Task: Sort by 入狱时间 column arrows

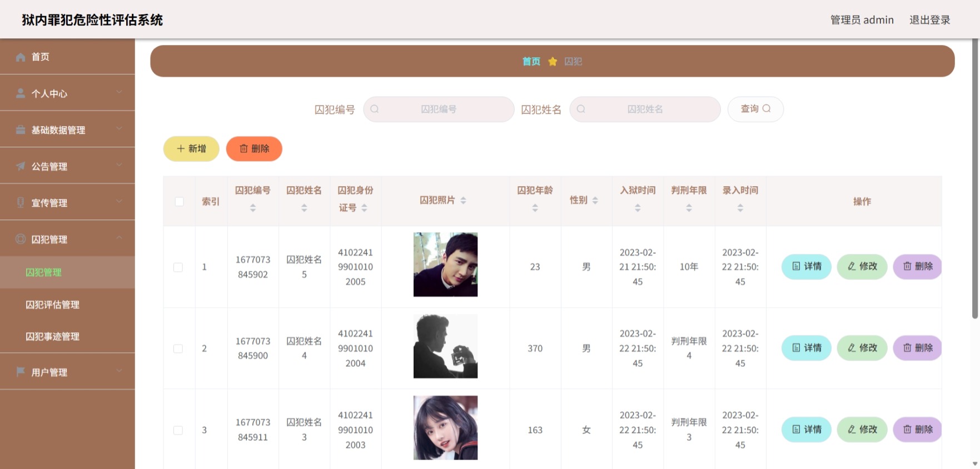Action: [638, 208]
